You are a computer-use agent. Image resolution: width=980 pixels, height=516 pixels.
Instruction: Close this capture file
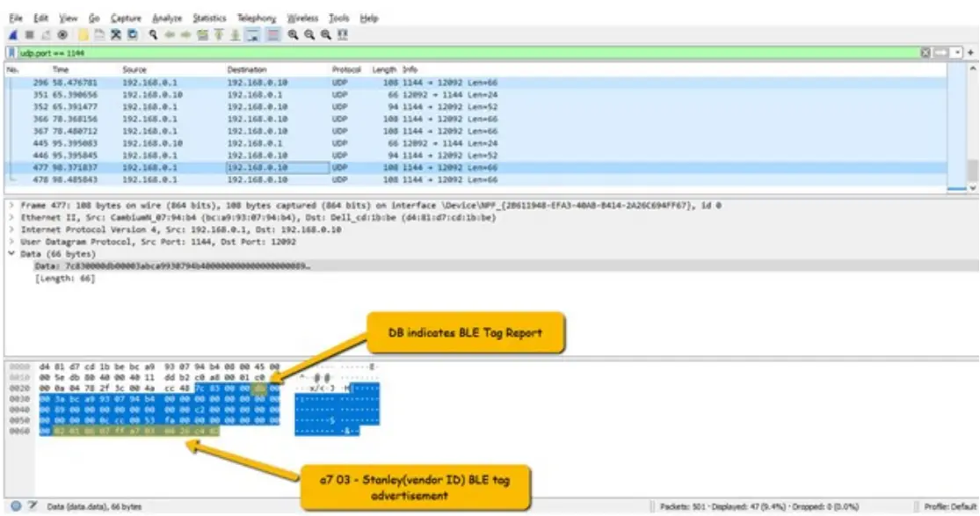pos(116,35)
